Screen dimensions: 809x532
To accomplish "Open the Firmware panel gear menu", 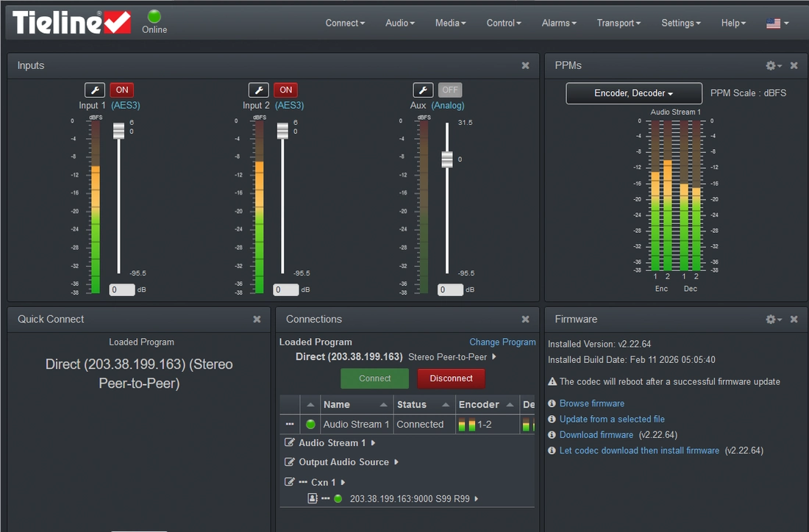I will (x=773, y=319).
